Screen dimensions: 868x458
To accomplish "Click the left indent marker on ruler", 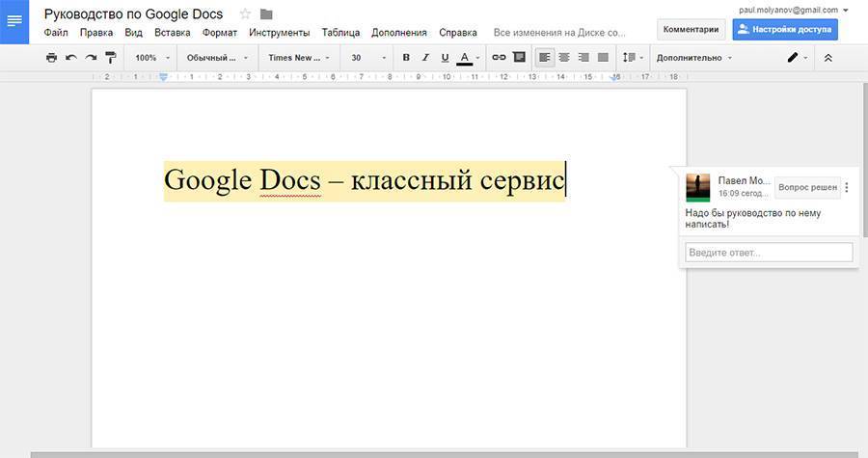I will coord(163,77).
